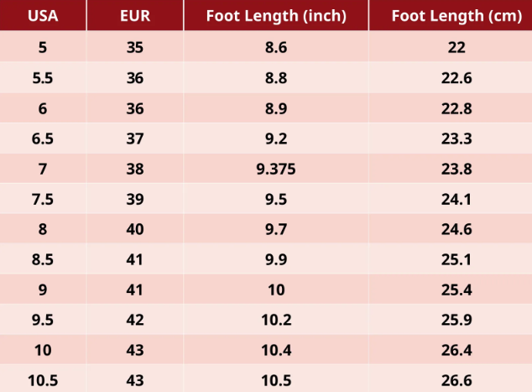The width and height of the screenshot is (532, 392).
Task: Select EUR size 35 cell
Action: click(135, 47)
